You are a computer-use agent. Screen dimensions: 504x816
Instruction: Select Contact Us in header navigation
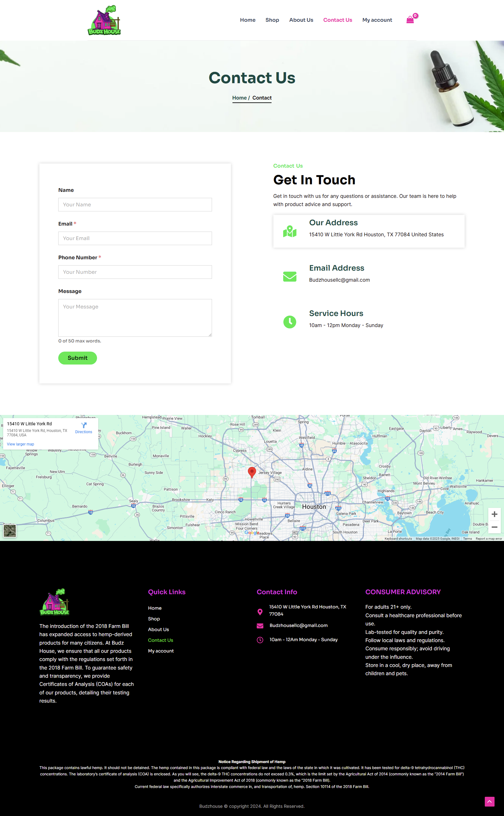338,20
